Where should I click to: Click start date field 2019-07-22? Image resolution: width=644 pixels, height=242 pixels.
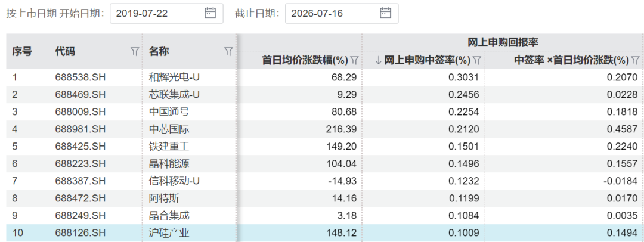[x=167, y=14]
